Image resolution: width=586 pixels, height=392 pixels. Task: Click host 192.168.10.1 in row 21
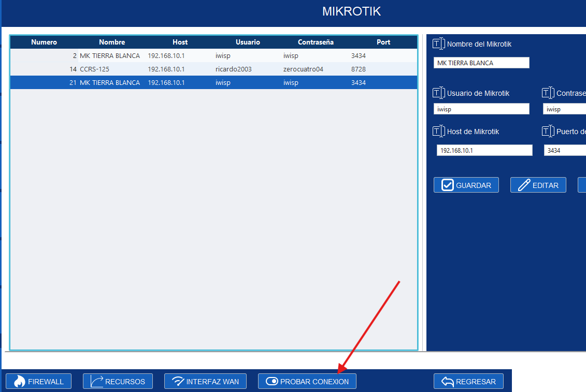click(x=166, y=82)
